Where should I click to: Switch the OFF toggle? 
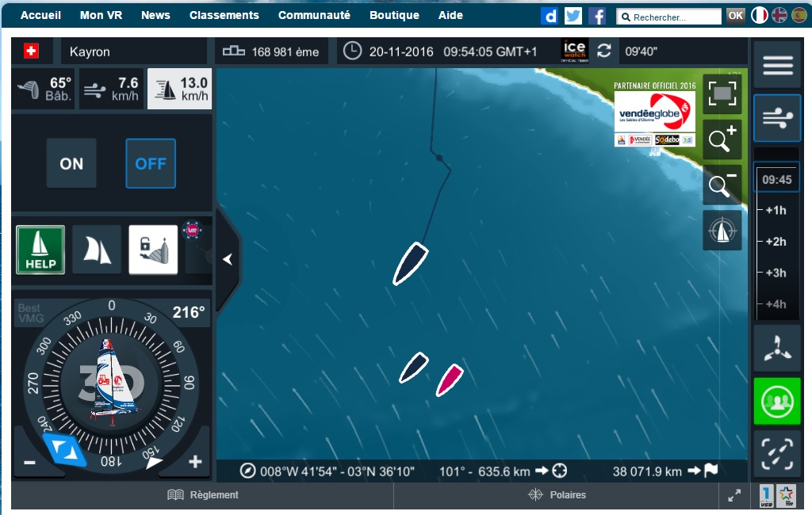click(151, 163)
